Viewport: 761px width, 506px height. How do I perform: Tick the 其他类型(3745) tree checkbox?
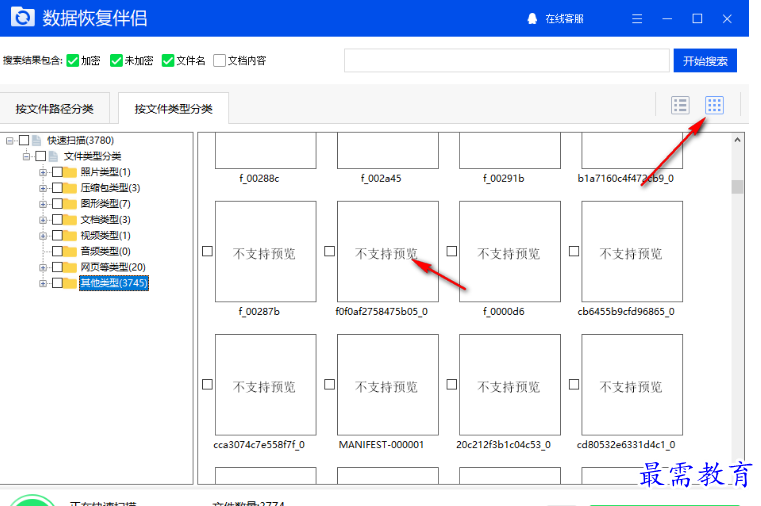(57, 283)
